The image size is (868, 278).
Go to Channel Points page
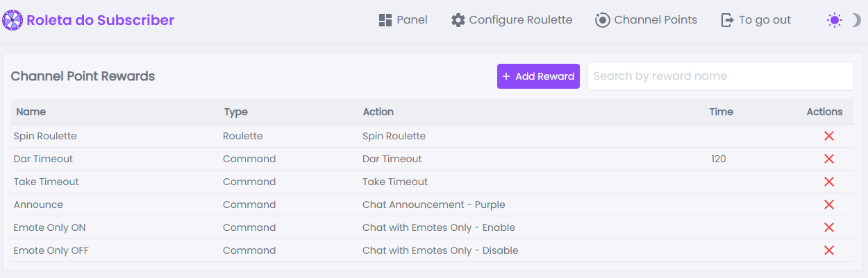646,20
